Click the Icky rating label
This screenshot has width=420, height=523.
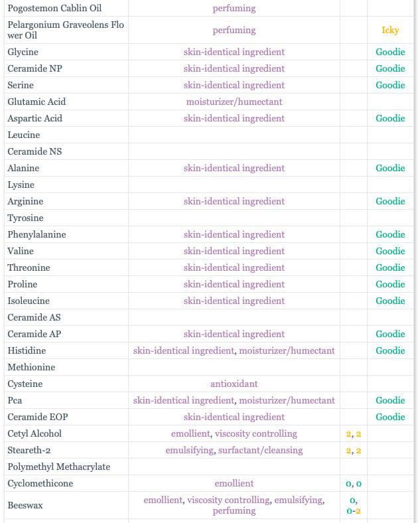click(x=390, y=30)
